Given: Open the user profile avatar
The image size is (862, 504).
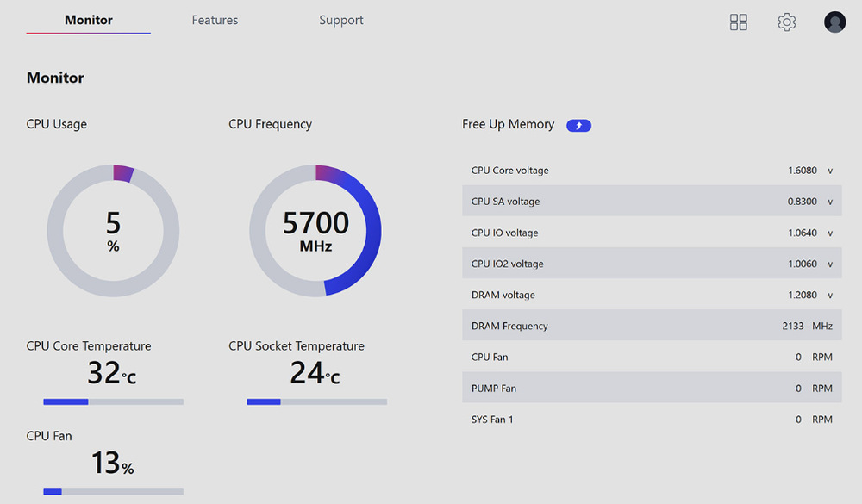Looking at the screenshot, I should (834, 22).
